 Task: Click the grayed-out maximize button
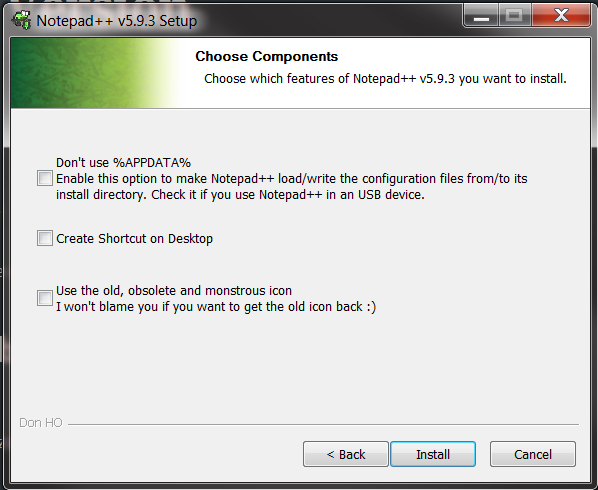pos(514,16)
